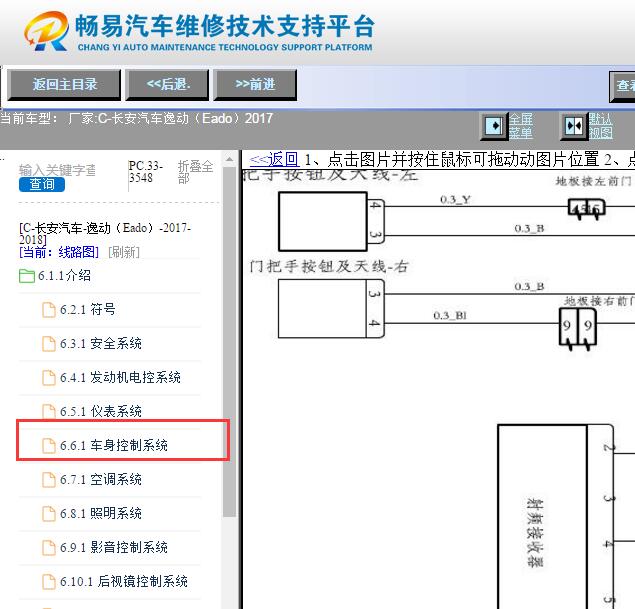
Task: Click the page icon beside 6.4.1 发动机电控系统
Action: 49,378
